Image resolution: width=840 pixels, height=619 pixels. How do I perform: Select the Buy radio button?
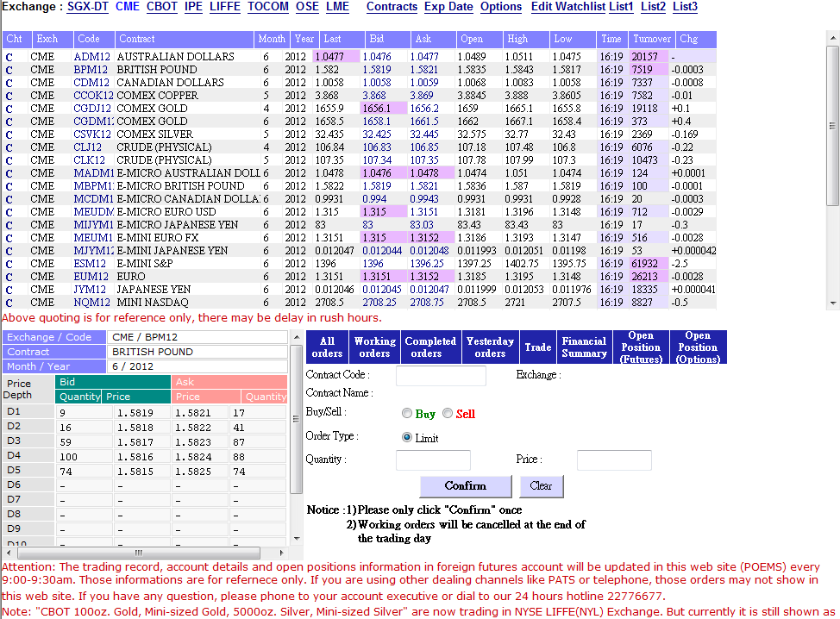click(x=407, y=414)
